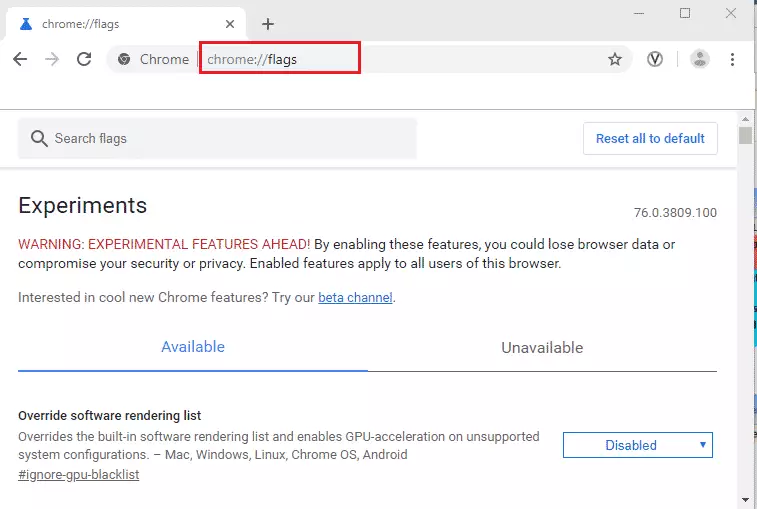757x509 pixels.
Task: Click the Experiments heading
Action: 83,206
